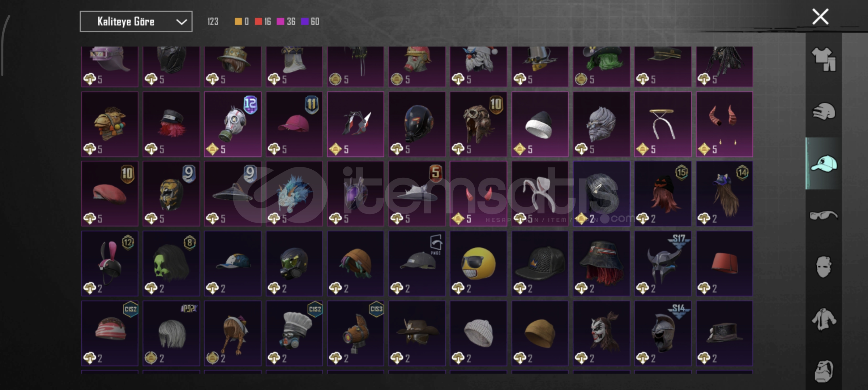This screenshot has height=390, width=868.
Task: Select the yellow emoji sunglasses head item
Action: 478,264
